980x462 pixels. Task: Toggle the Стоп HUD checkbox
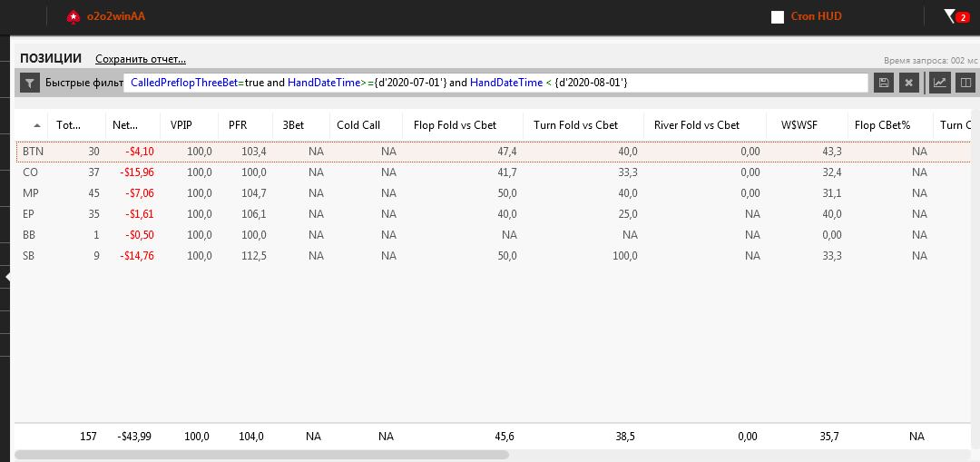click(x=778, y=17)
